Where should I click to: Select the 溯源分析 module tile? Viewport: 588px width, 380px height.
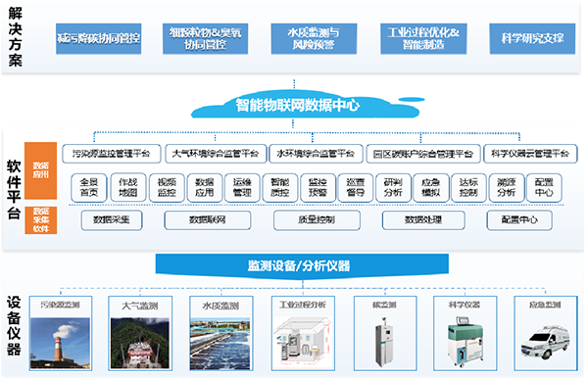pos(507,188)
